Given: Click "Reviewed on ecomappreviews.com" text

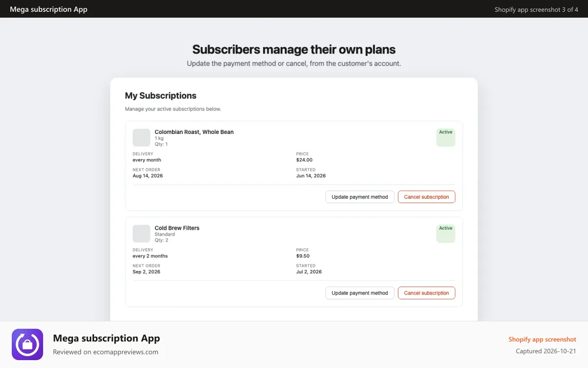Looking at the screenshot, I should (106, 352).
